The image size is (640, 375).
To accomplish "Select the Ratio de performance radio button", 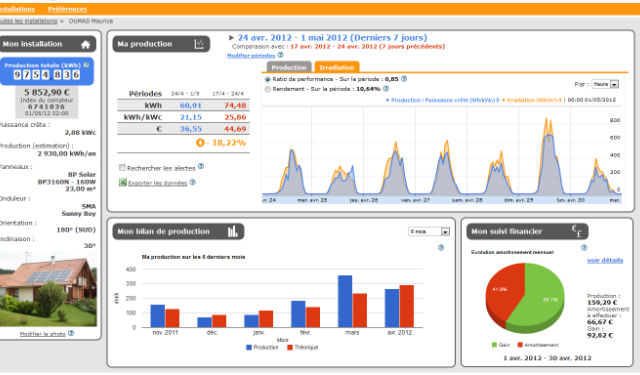I will point(268,80).
